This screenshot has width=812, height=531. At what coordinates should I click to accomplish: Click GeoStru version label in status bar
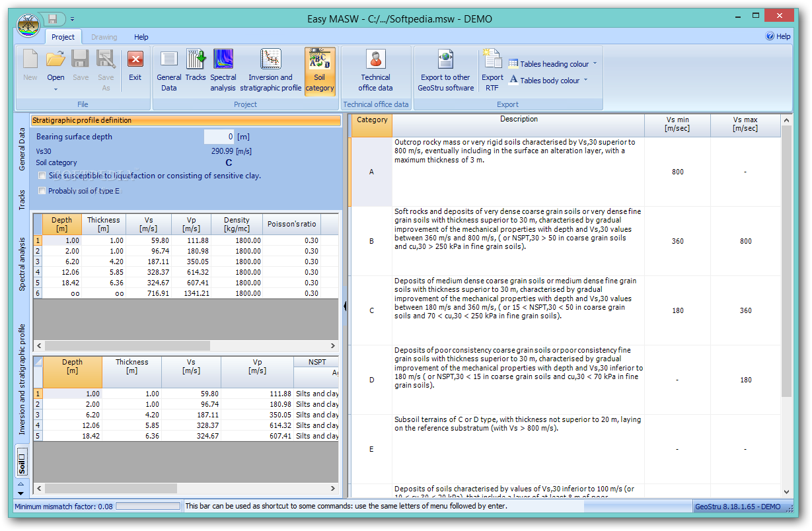click(737, 507)
